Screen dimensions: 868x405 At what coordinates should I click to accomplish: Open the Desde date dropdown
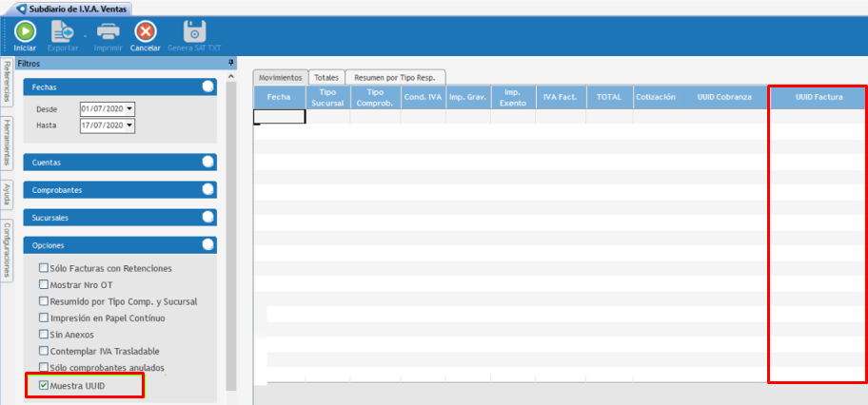point(129,109)
